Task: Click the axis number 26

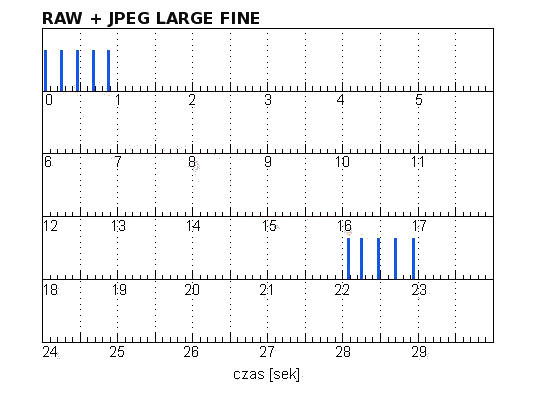Action: tap(191, 352)
